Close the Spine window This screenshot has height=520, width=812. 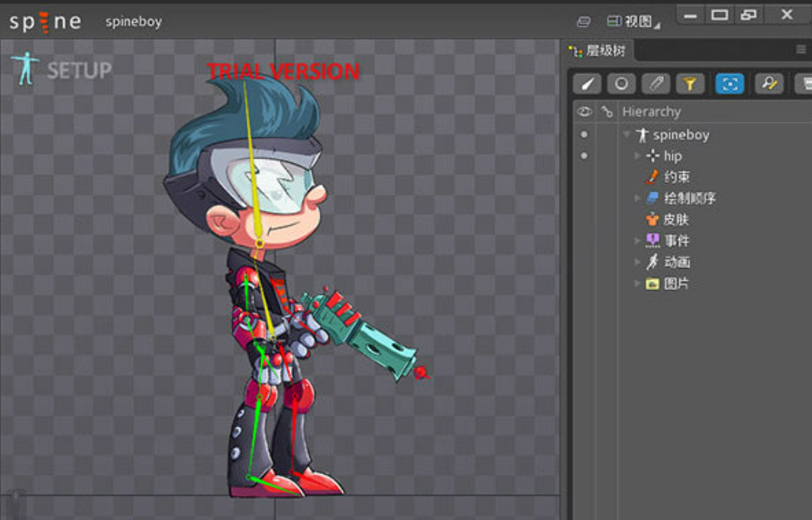tap(787, 15)
